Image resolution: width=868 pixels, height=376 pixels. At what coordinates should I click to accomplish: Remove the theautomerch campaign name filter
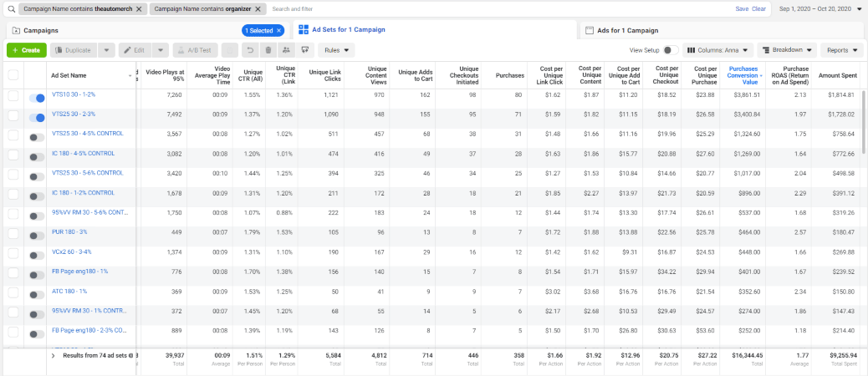(x=142, y=8)
